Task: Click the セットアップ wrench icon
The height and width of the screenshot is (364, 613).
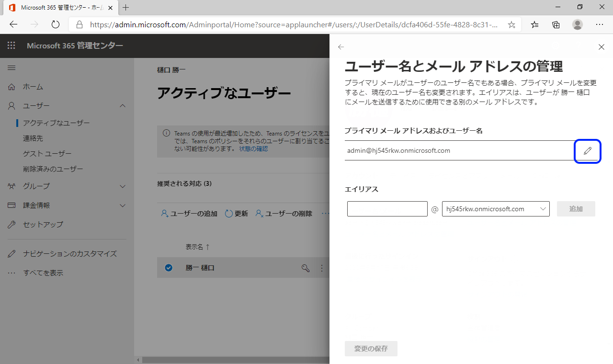Action: point(12,224)
